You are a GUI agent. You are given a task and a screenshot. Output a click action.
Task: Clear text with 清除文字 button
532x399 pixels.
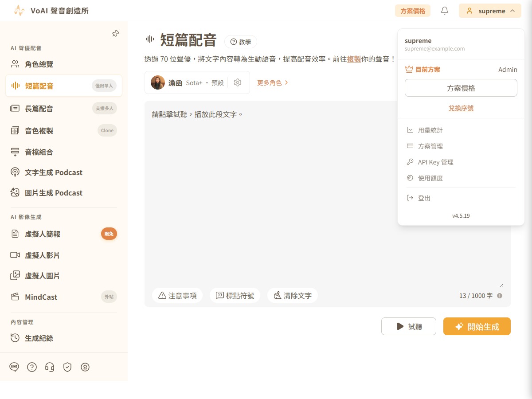[293, 295]
